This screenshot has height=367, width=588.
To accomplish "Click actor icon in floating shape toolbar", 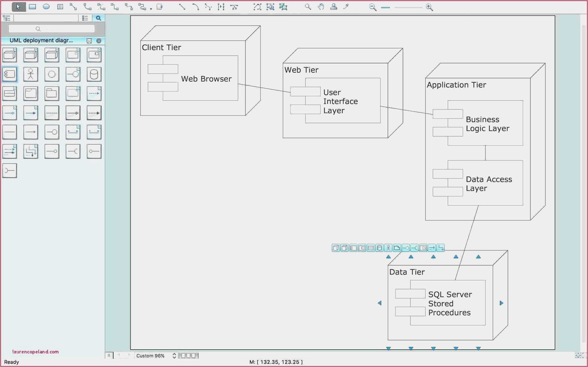I will pos(388,248).
